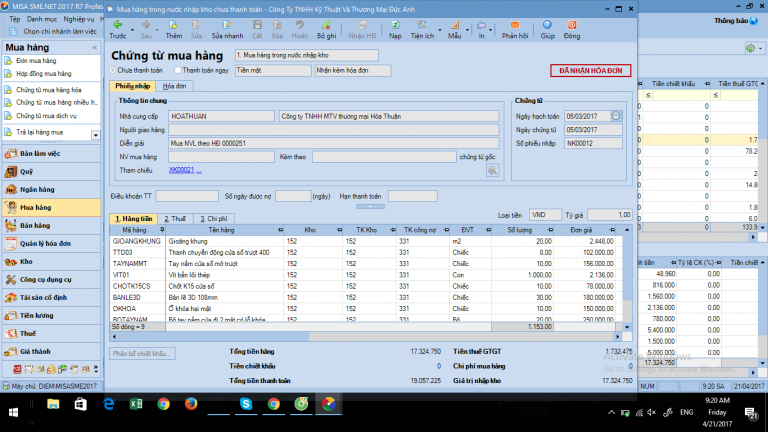Open Đơn mua hàng in sidebar
The image size is (768, 432).
(36, 61)
